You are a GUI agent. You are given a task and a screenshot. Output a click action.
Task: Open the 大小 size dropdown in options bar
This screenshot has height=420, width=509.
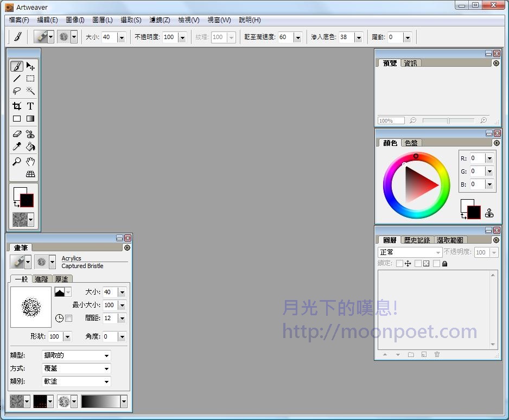coord(120,37)
